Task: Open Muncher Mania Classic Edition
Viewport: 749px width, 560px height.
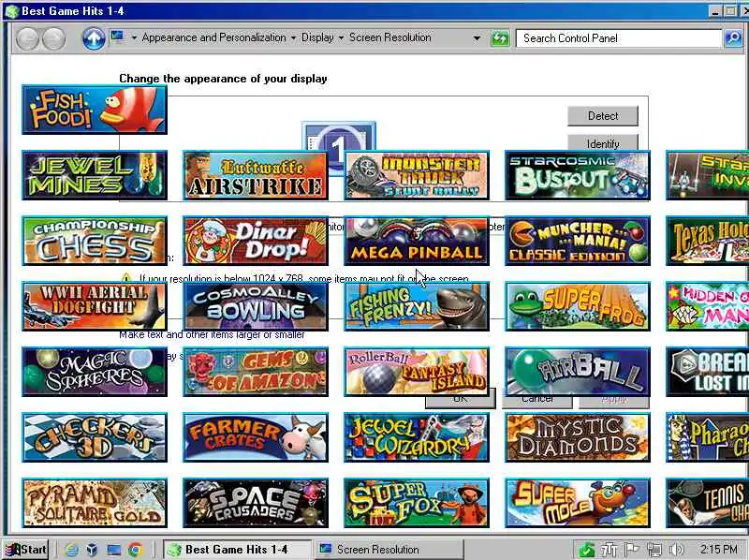Action: (578, 241)
